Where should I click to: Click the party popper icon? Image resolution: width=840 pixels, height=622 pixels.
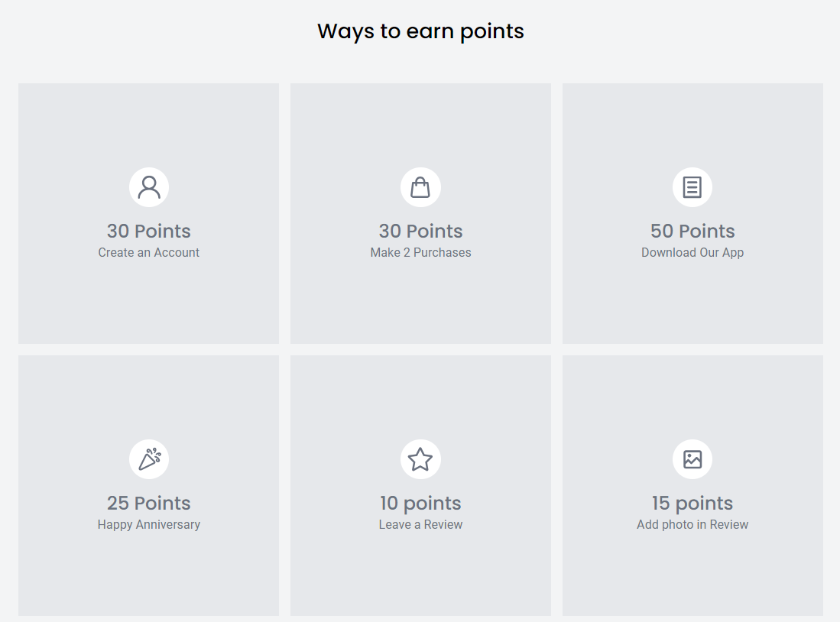point(149,459)
